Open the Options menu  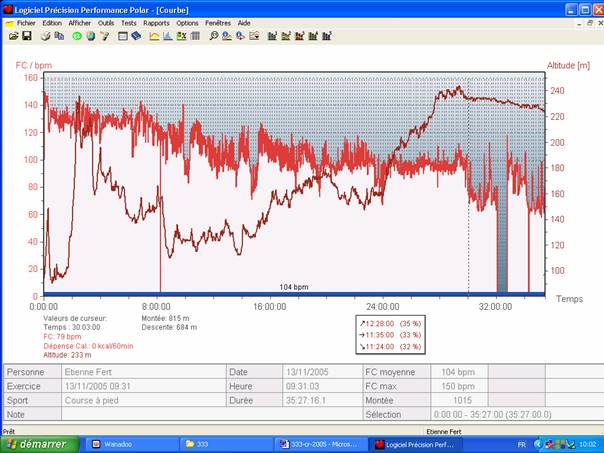click(x=187, y=22)
